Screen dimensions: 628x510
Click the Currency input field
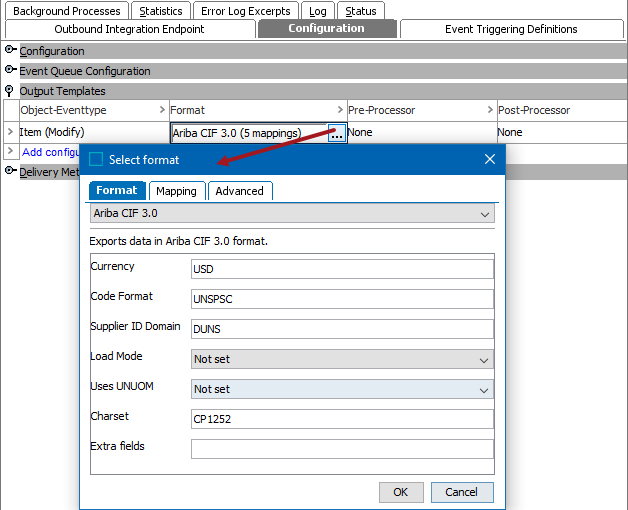342,269
